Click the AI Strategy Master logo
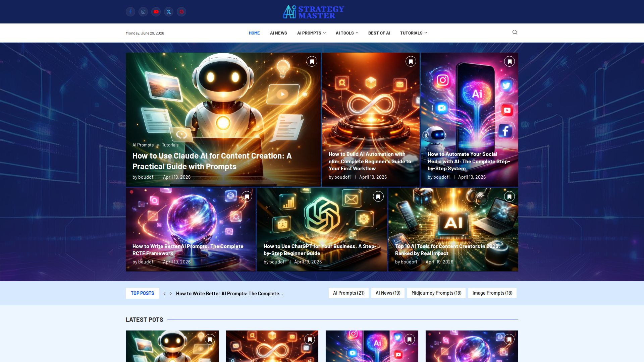Image resolution: width=644 pixels, height=362 pixels. coord(313,12)
